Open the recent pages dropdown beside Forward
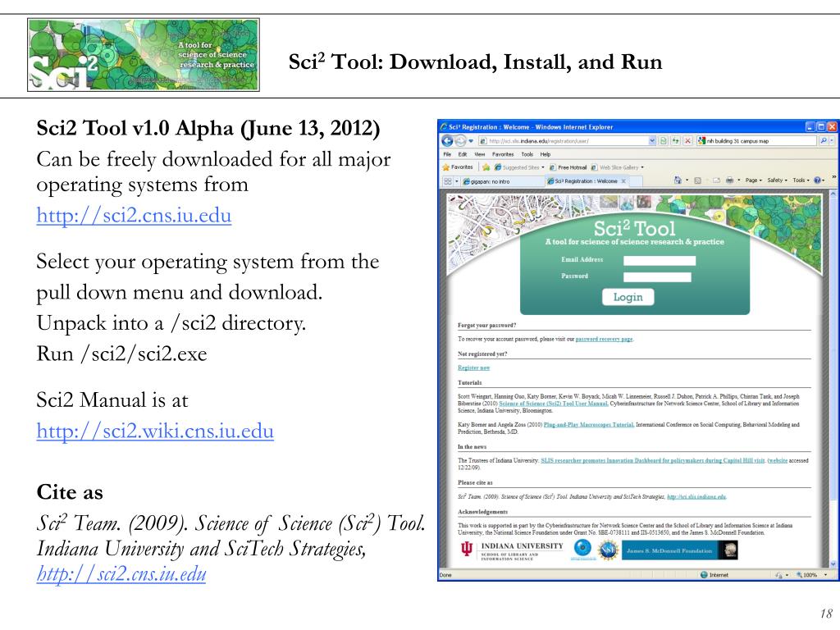Screen dimensions: 840x630 point(471,141)
